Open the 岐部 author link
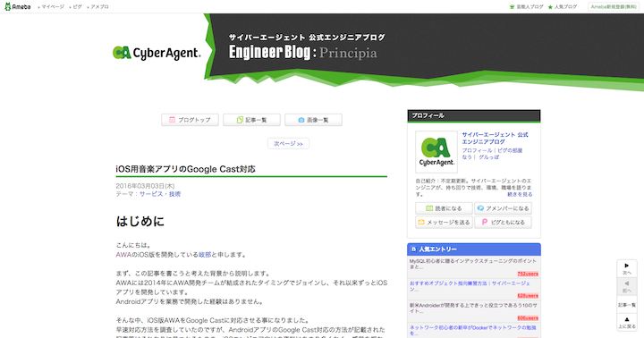 [x=205, y=255]
